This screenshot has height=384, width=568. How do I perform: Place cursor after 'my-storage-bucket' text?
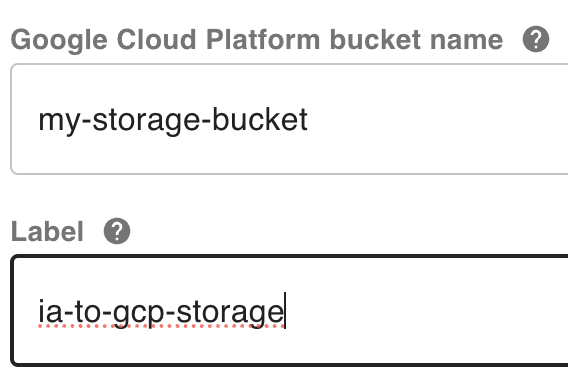pyautogui.click(x=308, y=120)
